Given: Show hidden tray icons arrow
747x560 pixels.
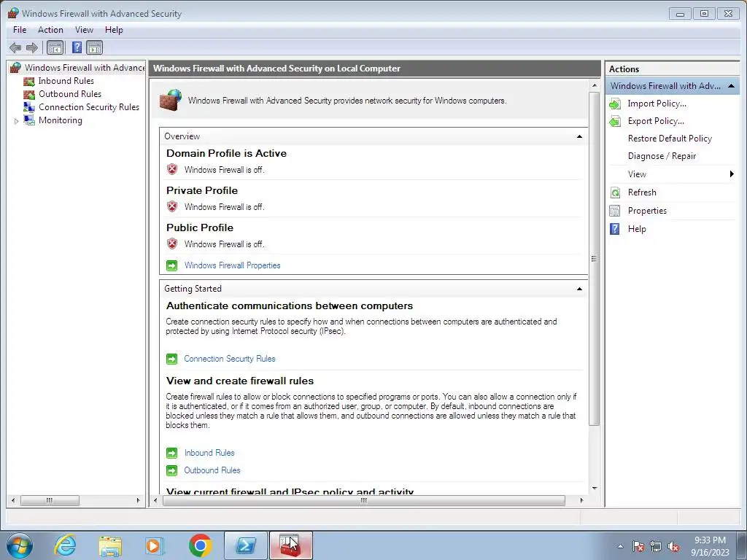Looking at the screenshot, I should pyautogui.click(x=620, y=546).
